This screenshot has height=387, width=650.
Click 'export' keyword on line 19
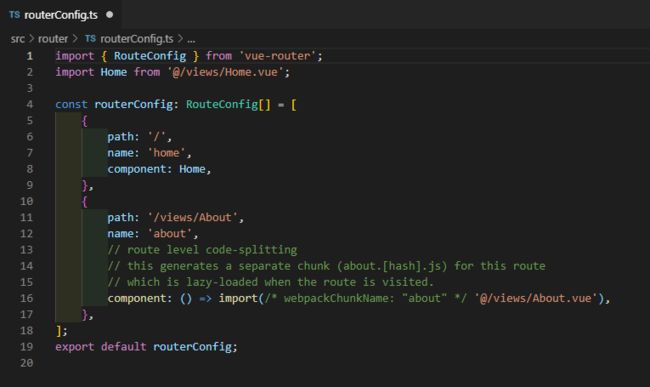coord(75,347)
